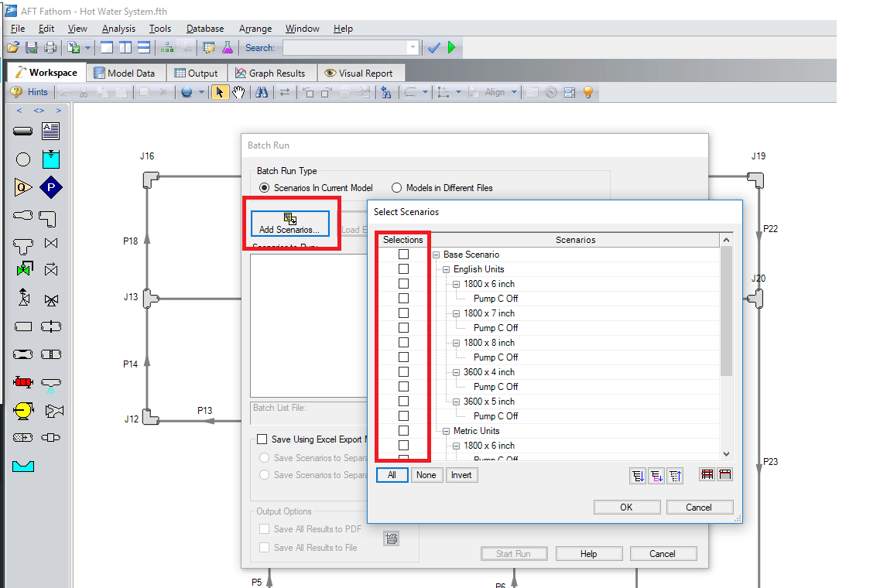Open the Scenario Manager tree icon in toolbar
The width and height of the screenshot is (887, 588).
pyautogui.click(x=167, y=48)
